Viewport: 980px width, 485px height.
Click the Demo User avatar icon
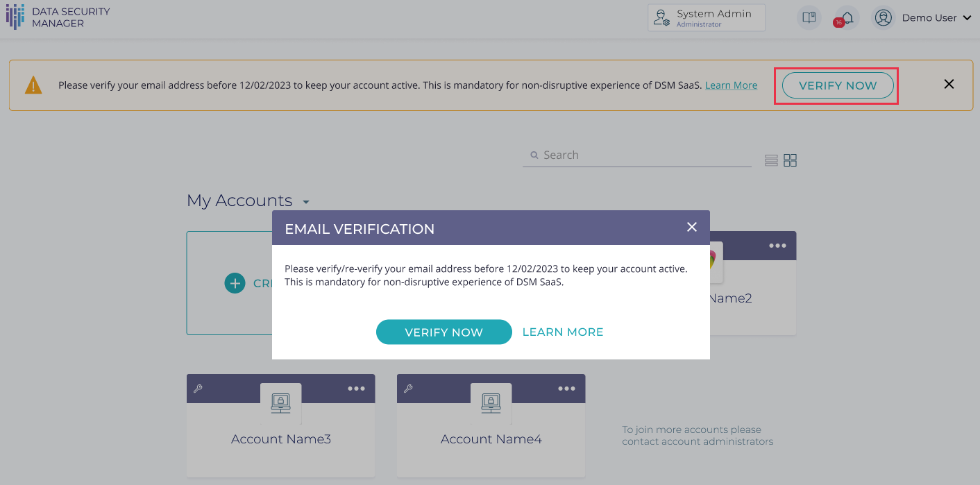(x=883, y=18)
